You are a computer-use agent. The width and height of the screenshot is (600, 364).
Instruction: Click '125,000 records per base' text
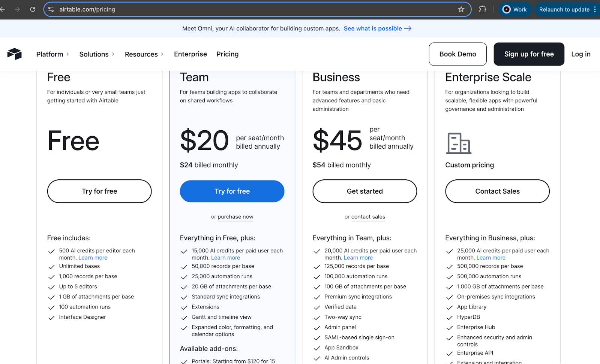357,266
